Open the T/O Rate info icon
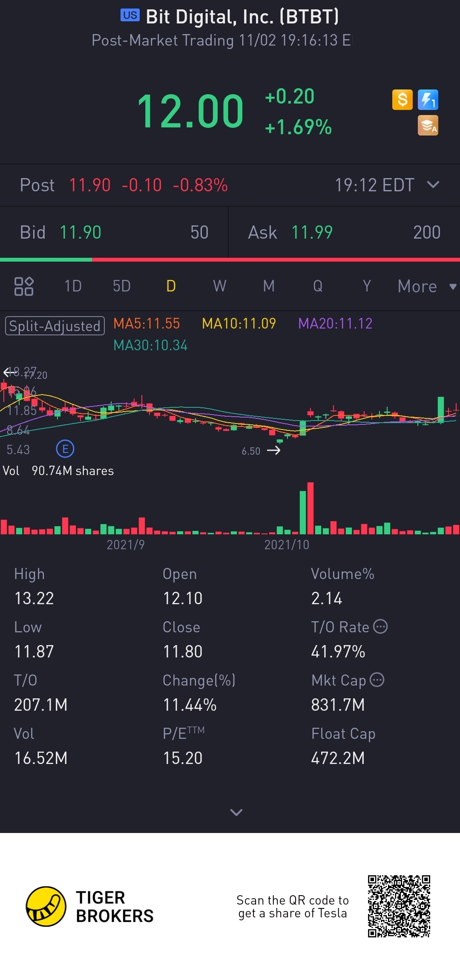Screen dimensions: 460x980 coord(380,627)
